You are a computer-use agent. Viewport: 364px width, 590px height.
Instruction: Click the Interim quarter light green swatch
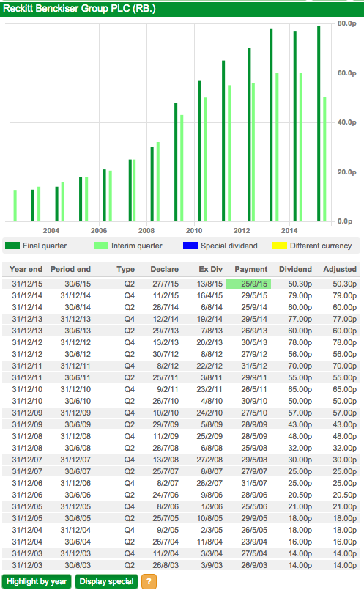[101, 246]
